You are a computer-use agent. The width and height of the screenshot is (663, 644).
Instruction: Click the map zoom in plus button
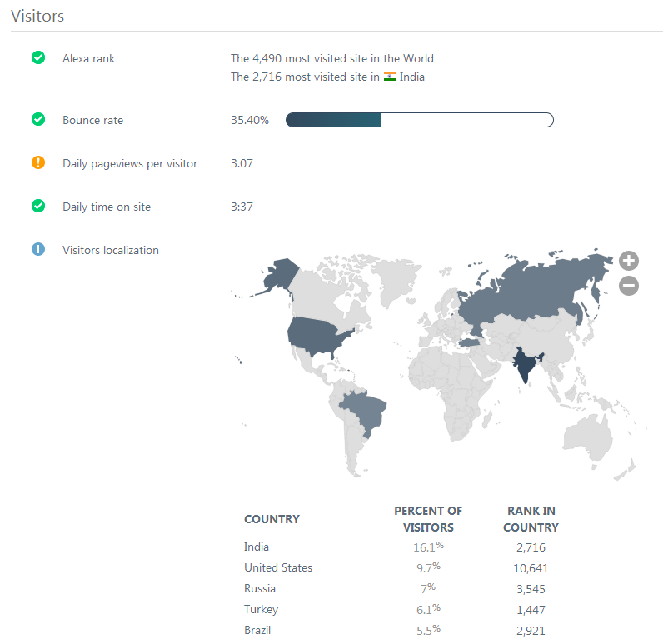click(x=629, y=261)
